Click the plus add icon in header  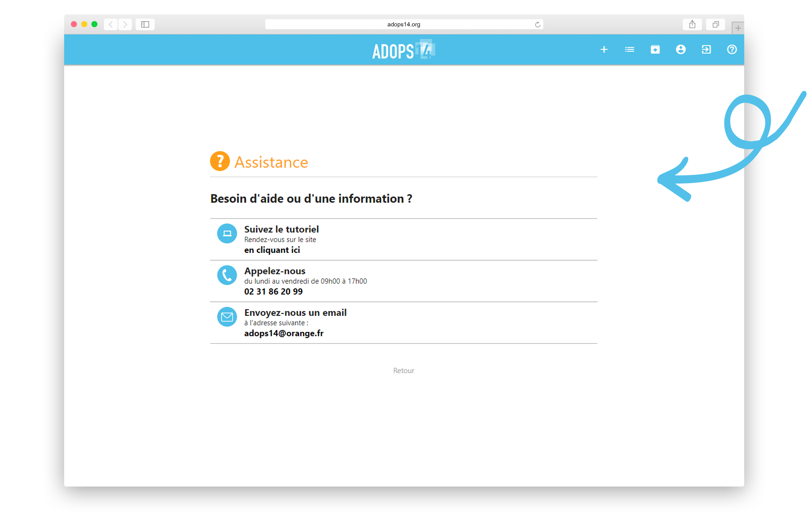(x=604, y=50)
